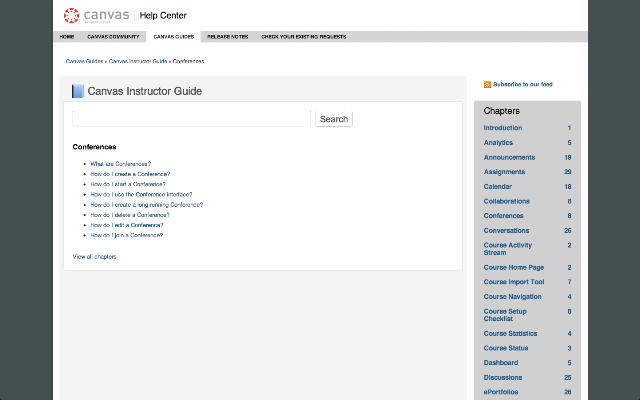The height and width of the screenshot is (400, 640).
Task: Click the blue book icon beside Canvas Instructor Guide
Action: (78, 91)
